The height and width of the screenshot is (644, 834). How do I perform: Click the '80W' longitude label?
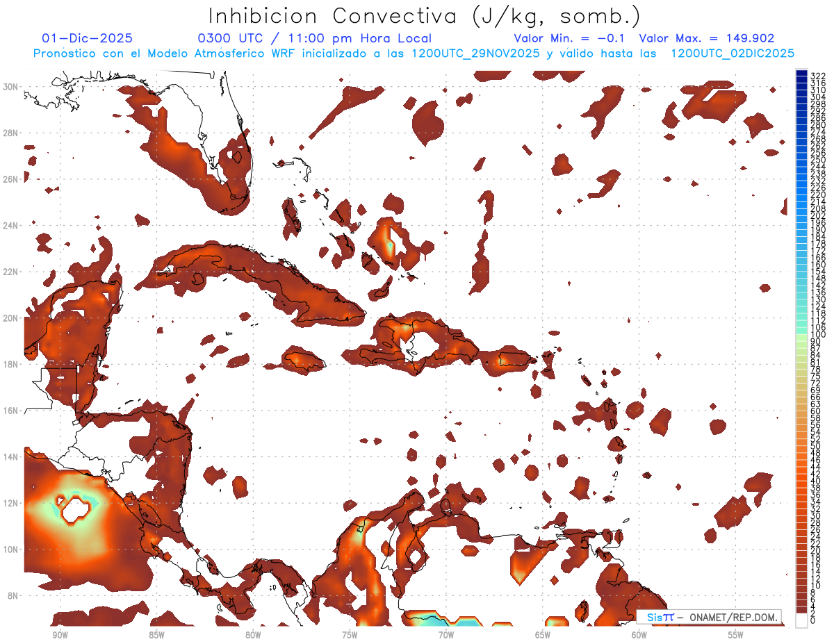tap(253, 636)
